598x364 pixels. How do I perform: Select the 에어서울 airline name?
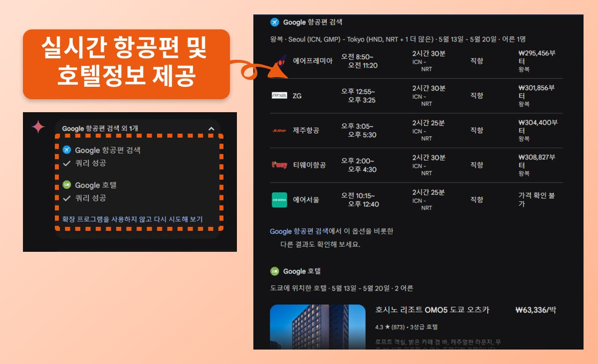point(306,200)
